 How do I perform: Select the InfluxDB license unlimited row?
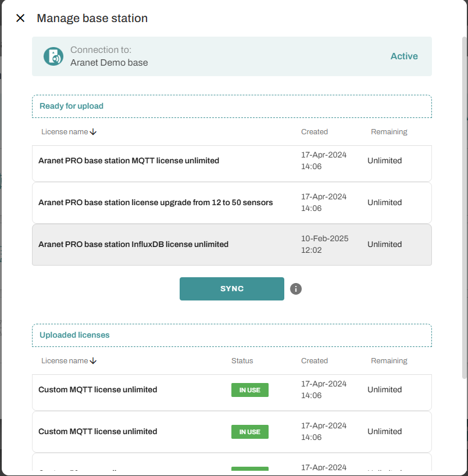pos(133,244)
